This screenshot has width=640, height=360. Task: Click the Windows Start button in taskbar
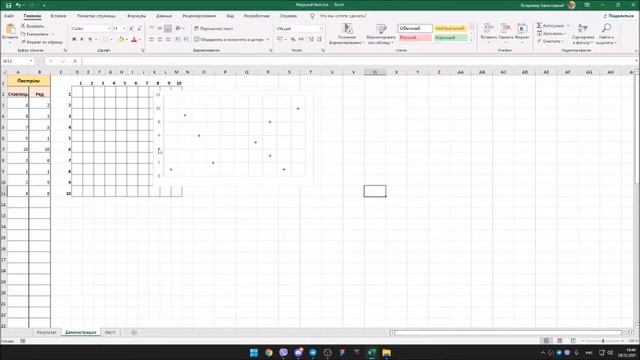point(254,352)
